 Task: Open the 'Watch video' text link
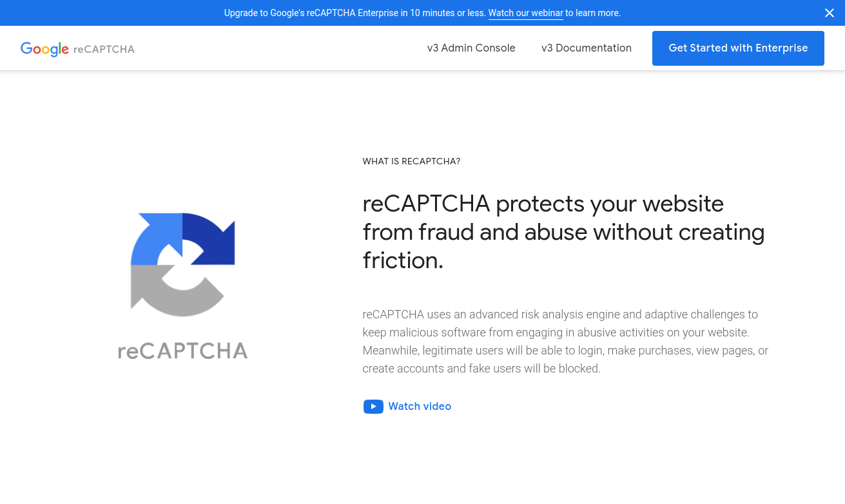420,406
